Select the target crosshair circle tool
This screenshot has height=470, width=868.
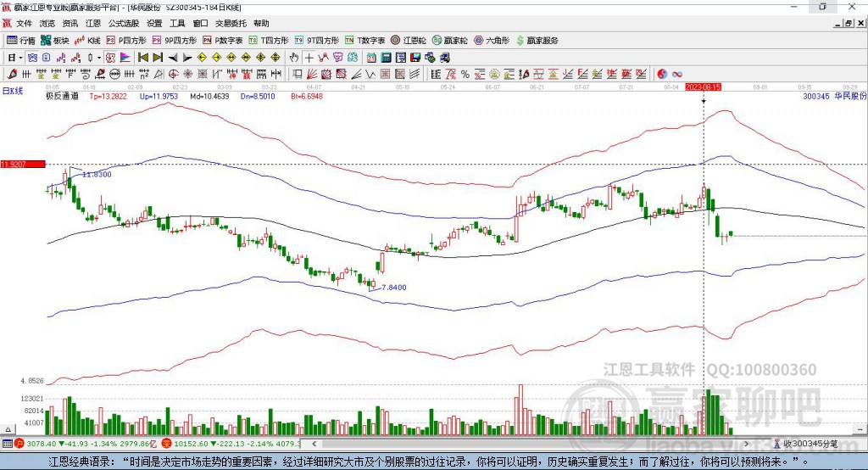[x=173, y=75]
